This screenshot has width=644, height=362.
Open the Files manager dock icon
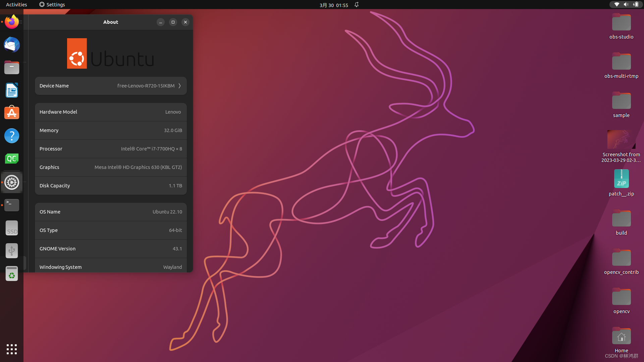pos(12,68)
